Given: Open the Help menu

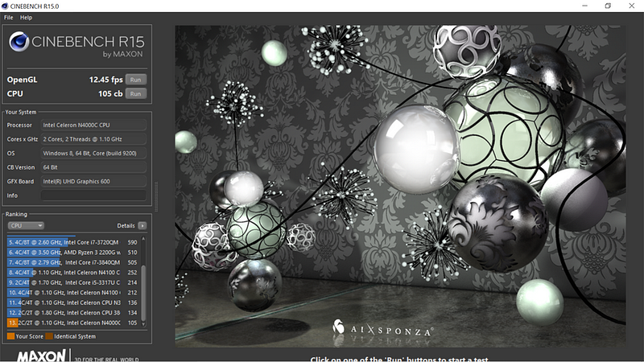Looking at the screenshot, I should click(26, 18).
